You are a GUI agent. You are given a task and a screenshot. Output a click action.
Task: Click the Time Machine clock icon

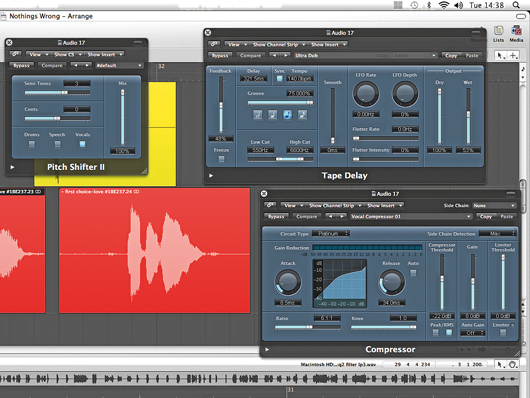(414, 5)
